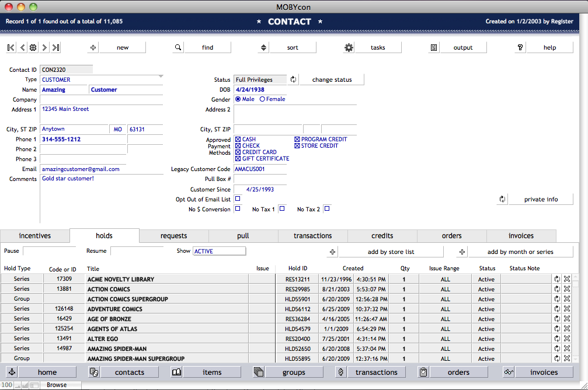Click the sort arrows icon
Image resolution: width=588 pixels, height=390 pixels.
click(263, 48)
